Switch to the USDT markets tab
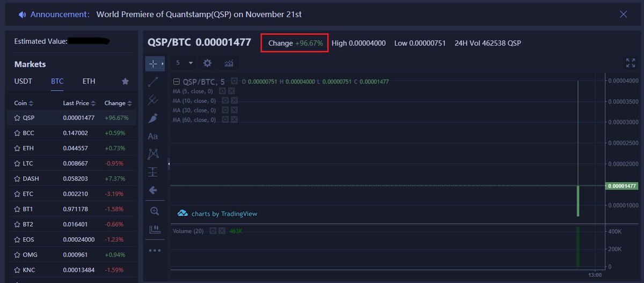Screen dimensions: 644x283 coord(23,81)
